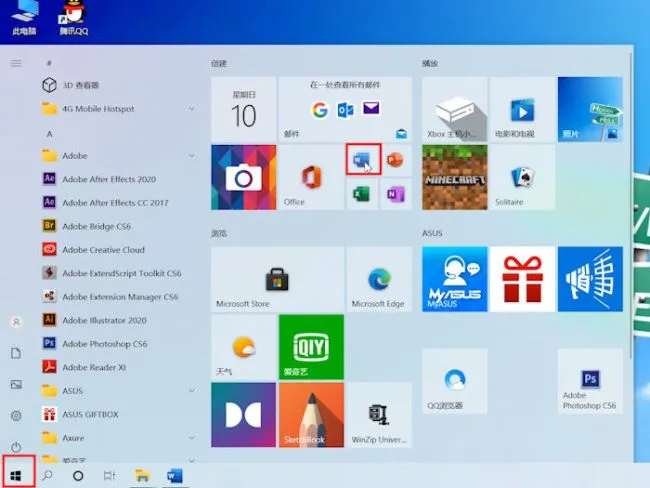This screenshot has width=650, height=488.
Task: Open the PowerPoint tile
Action: click(x=395, y=160)
